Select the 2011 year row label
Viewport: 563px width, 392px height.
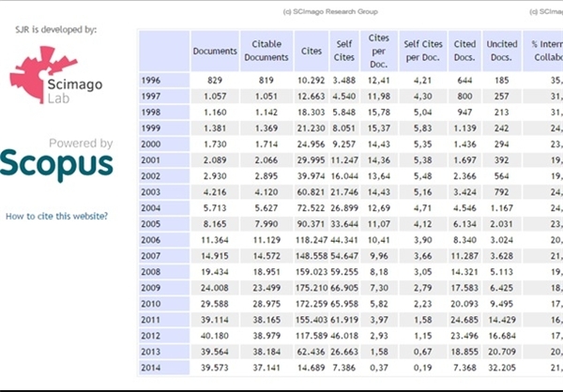164,320
